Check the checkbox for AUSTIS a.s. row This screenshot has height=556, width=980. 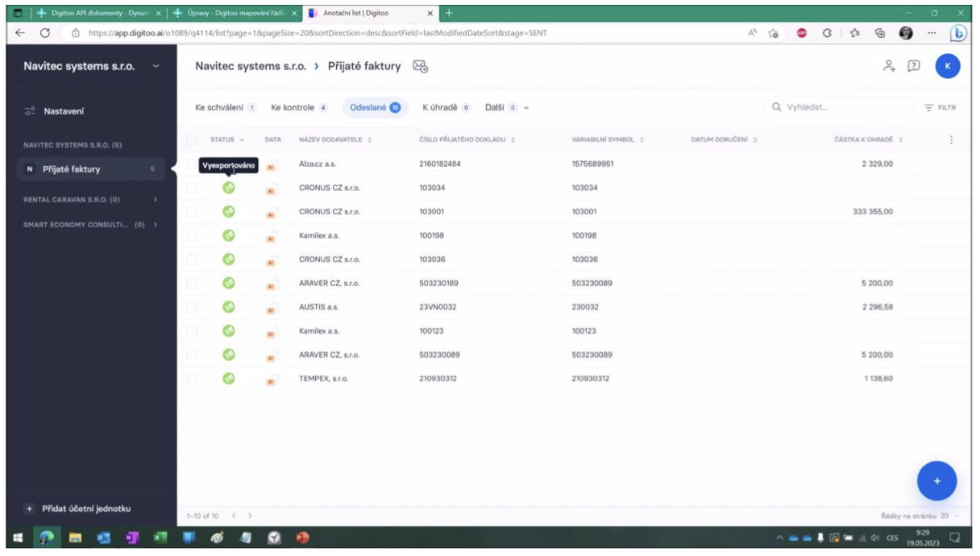(x=192, y=307)
